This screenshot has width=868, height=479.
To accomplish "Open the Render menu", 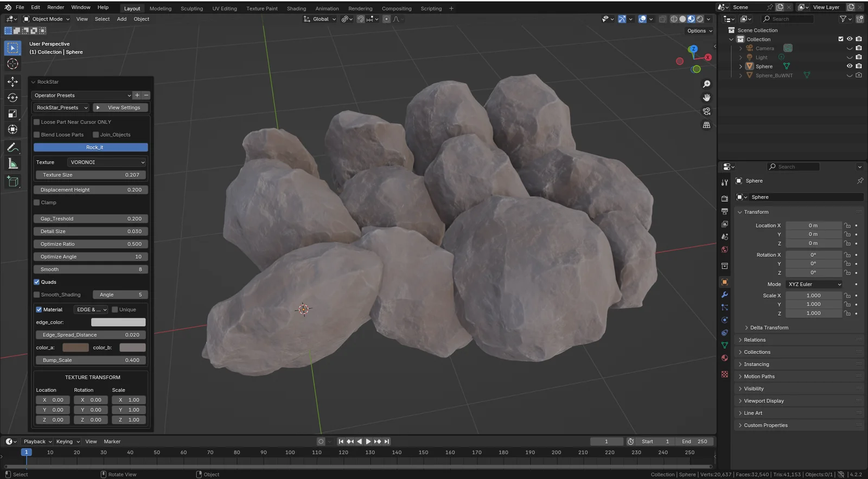I will pyautogui.click(x=56, y=8).
